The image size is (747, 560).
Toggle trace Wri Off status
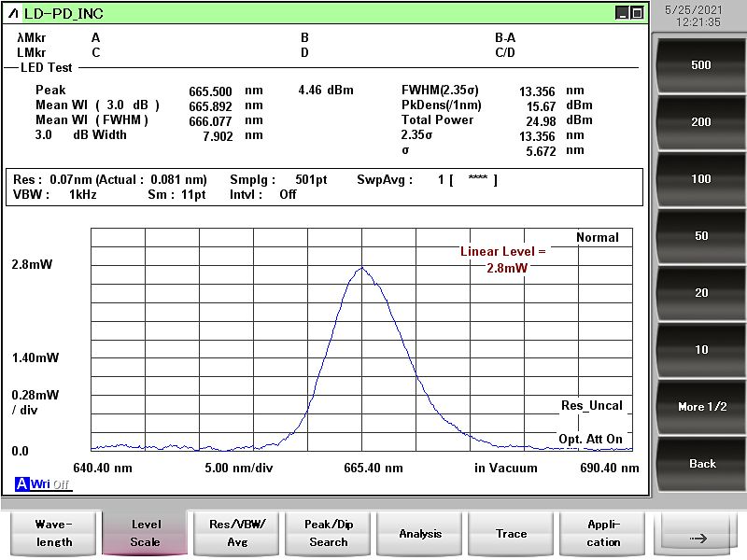coord(50,484)
